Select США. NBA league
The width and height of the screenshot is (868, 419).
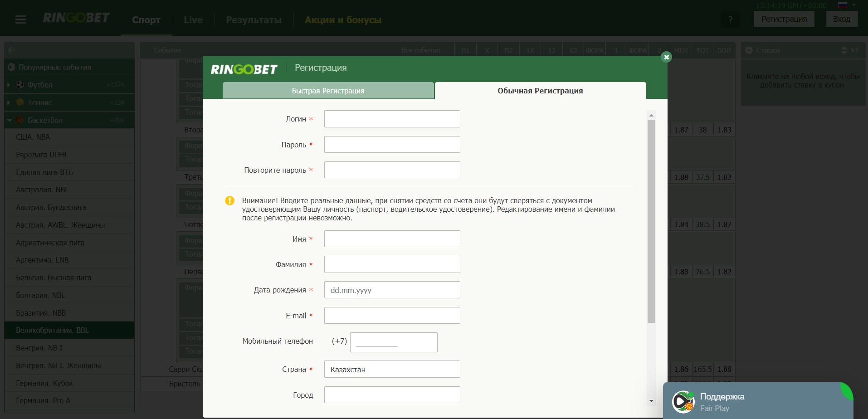click(69, 137)
